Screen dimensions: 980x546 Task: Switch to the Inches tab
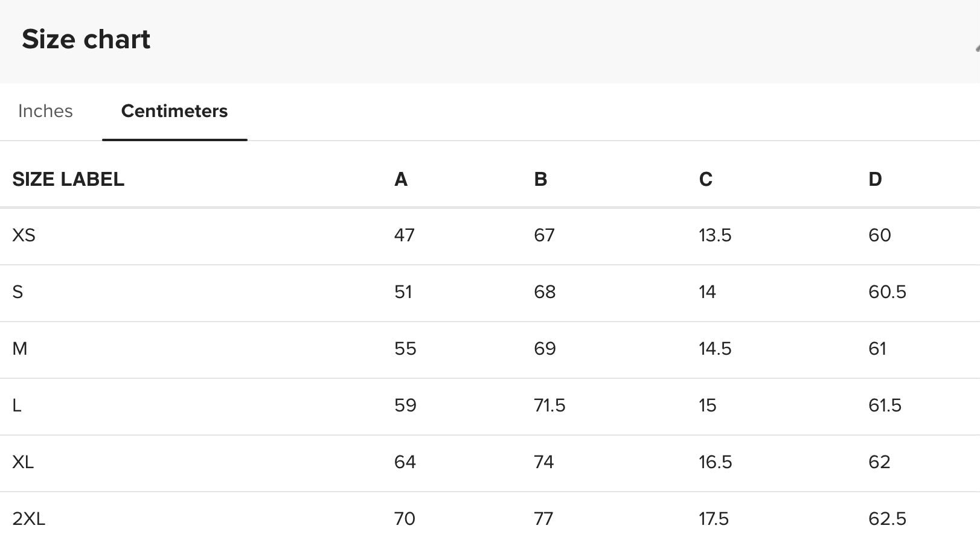pyautogui.click(x=45, y=111)
